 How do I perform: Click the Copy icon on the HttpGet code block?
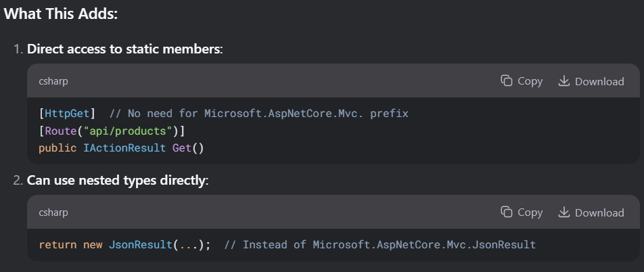pos(507,81)
